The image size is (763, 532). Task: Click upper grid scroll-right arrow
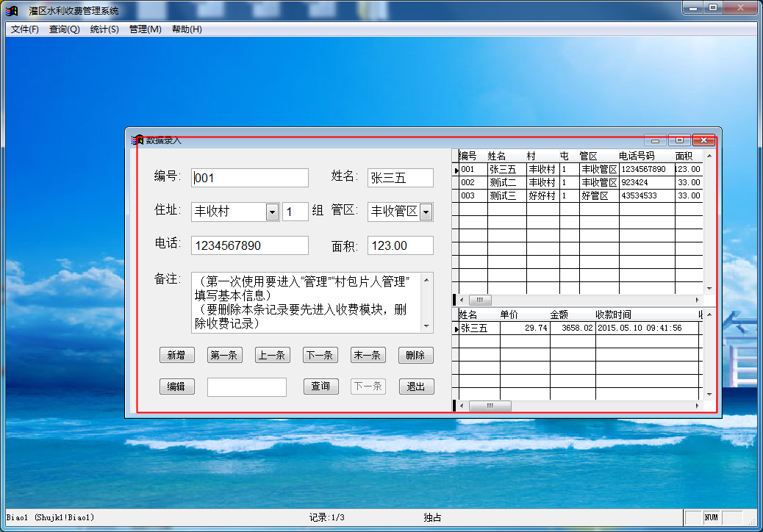pos(698,300)
